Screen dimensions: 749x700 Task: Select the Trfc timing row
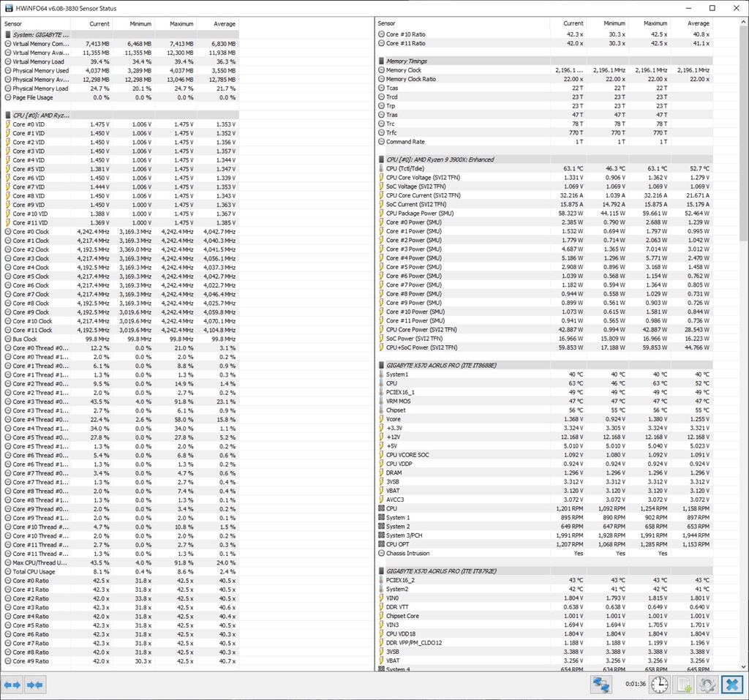pyautogui.click(x=544, y=132)
